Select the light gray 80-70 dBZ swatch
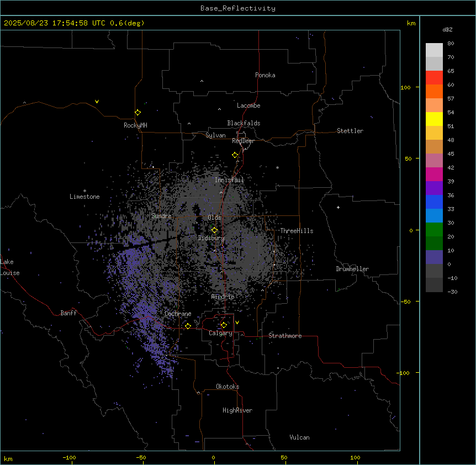 tap(434, 50)
